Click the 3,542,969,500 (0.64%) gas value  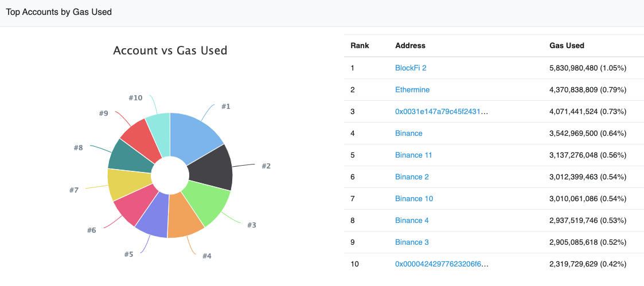tap(588, 133)
